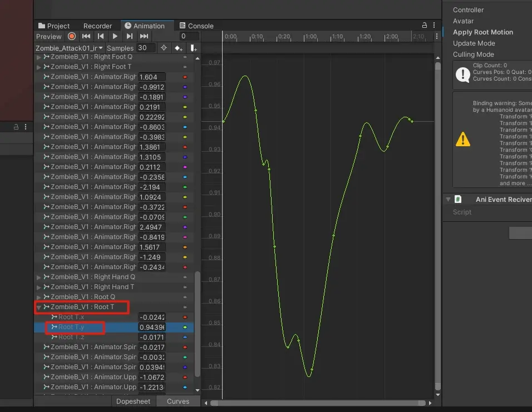532x412 pixels.
Task: Click the property list scroll-down arrow
Action: (198, 390)
